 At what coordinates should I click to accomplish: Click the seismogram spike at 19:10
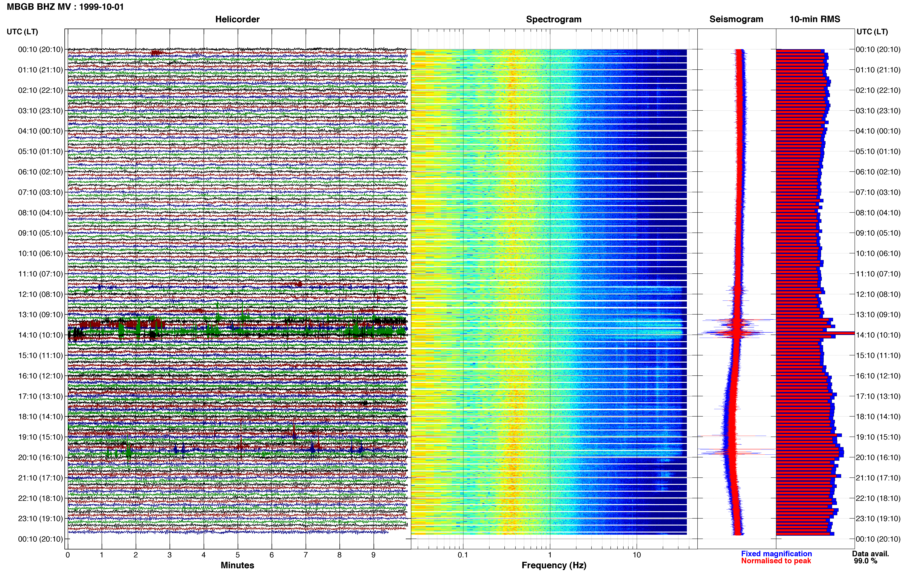[x=732, y=436]
